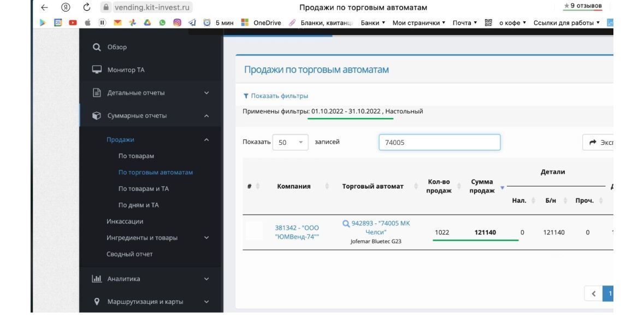Click magnifier icon next to automat 942893
Screen dimensions: 644x328
click(x=346, y=224)
